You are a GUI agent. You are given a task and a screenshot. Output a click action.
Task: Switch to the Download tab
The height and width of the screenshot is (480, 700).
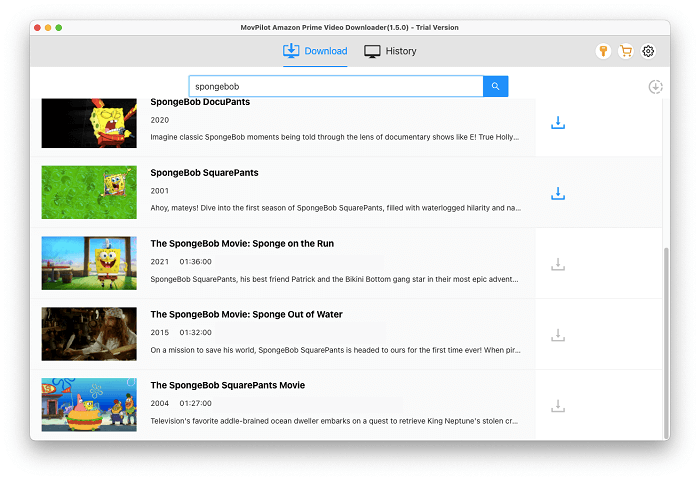coord(315,51)
